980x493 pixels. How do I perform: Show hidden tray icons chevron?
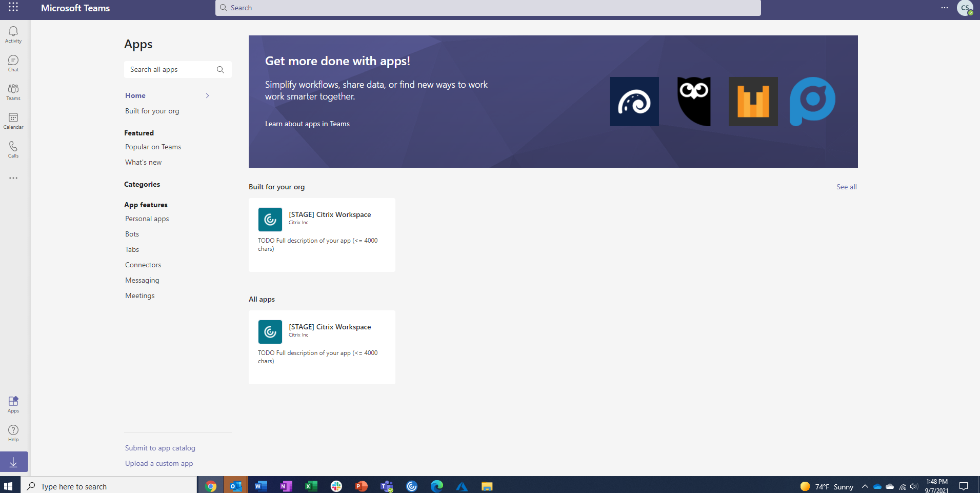point(865,486)
